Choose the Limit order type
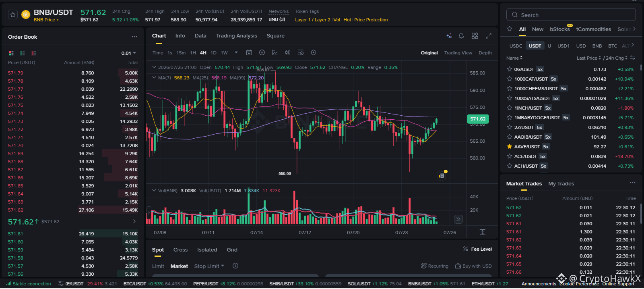Viewport: 644px width, 289px height. (x=158, y=266)
